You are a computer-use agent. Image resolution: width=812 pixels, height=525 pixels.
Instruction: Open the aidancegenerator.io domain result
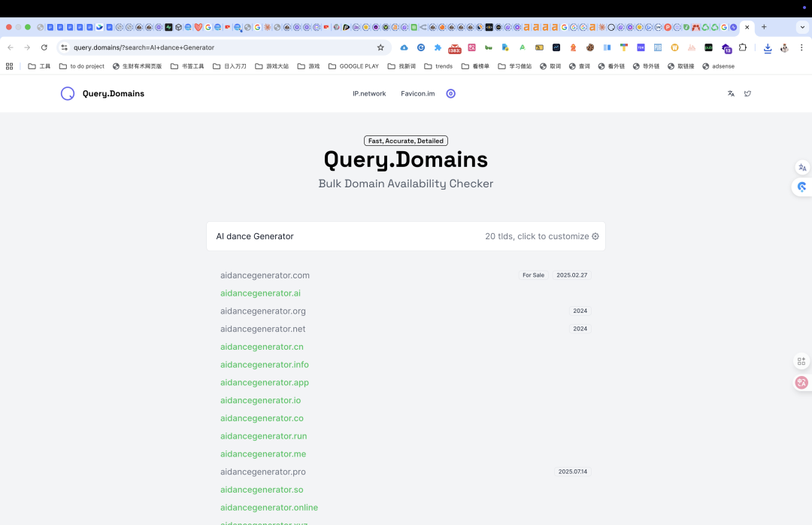coord(260,400)
